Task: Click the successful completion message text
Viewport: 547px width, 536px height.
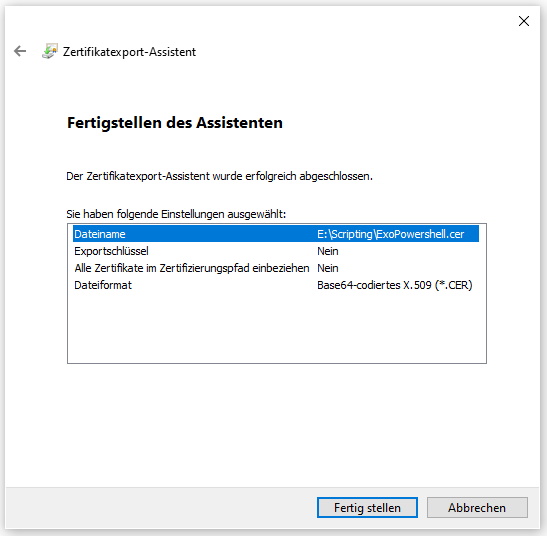Action: pos(219,176)
